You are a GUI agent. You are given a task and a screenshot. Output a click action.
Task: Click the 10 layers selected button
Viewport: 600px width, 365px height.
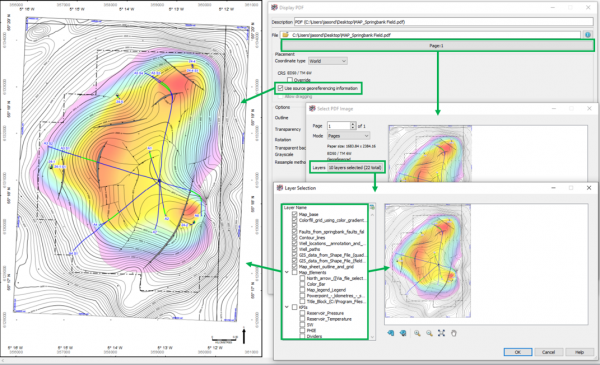[355, 168]
